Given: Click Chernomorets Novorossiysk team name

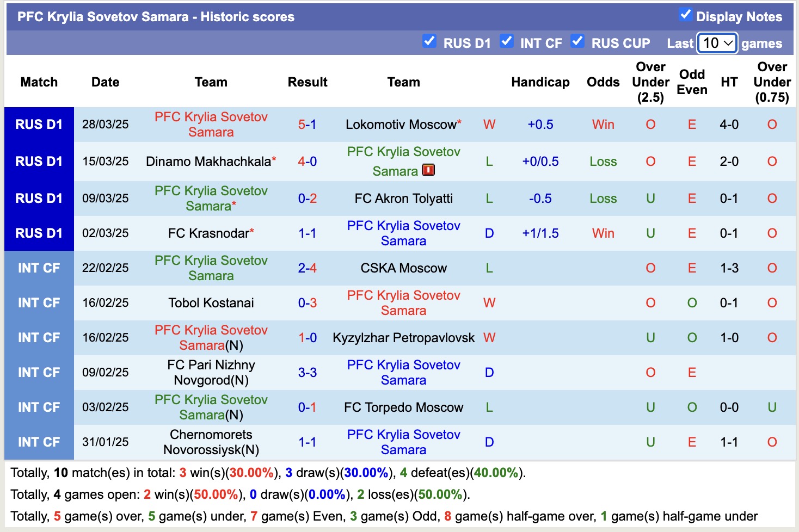Looking at the screenshot, I should click(211, 442).
